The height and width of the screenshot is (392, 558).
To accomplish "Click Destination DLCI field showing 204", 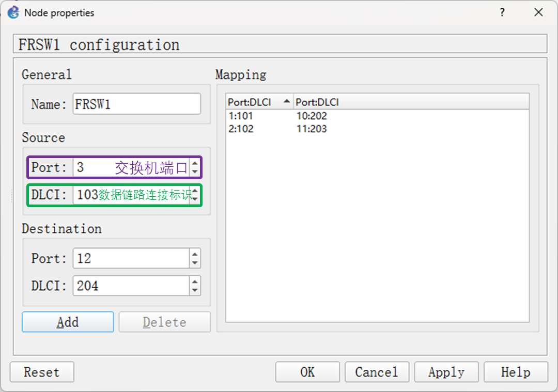I will click(131, 286).
